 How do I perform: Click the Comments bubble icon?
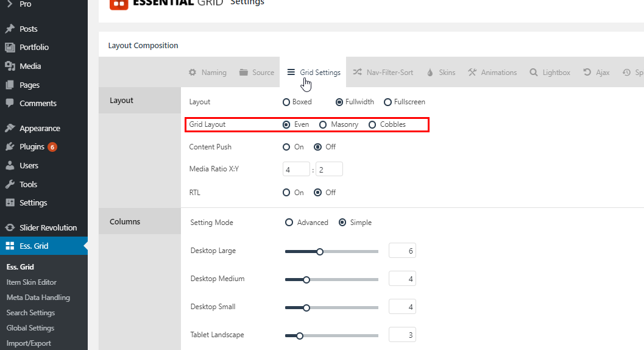pyautogui.click(x=10, y=103)
